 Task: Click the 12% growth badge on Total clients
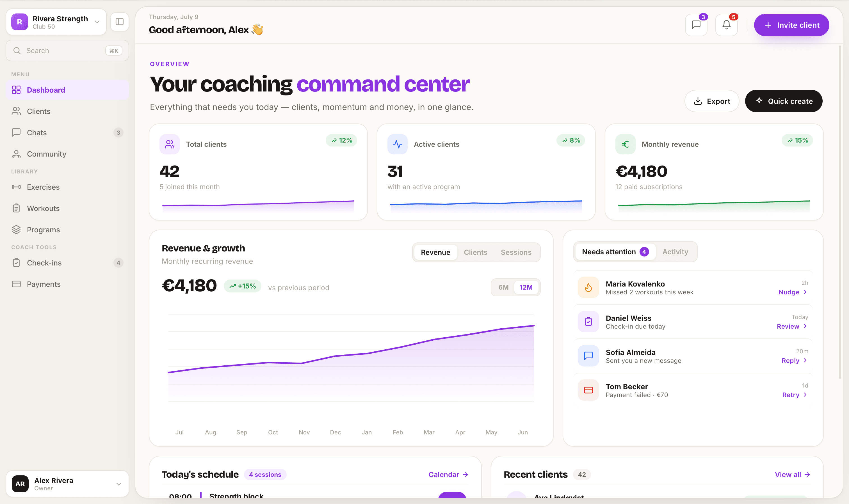tap(341, 140)
